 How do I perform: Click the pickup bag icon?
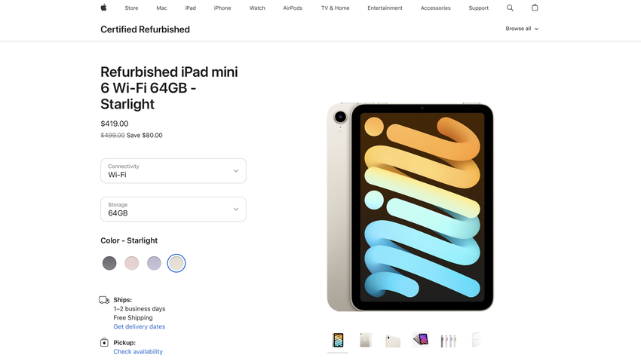104,343
